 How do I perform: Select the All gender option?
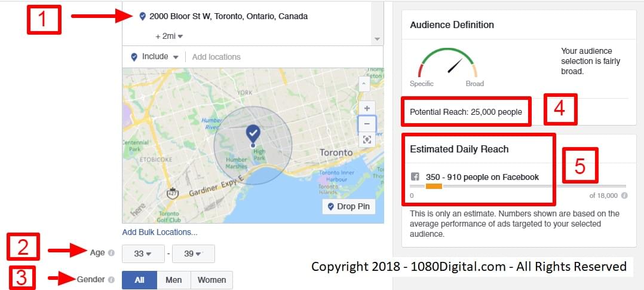(x=139, y=280)
